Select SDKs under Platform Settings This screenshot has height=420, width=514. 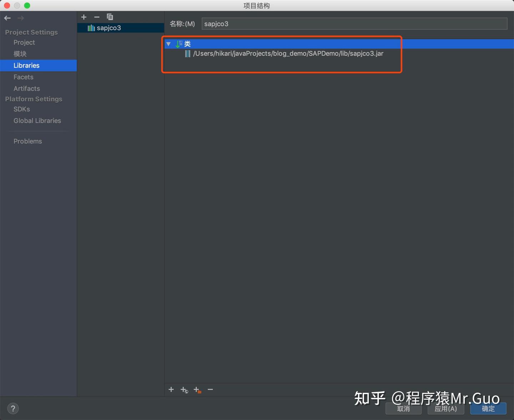[x=21, y=109]
